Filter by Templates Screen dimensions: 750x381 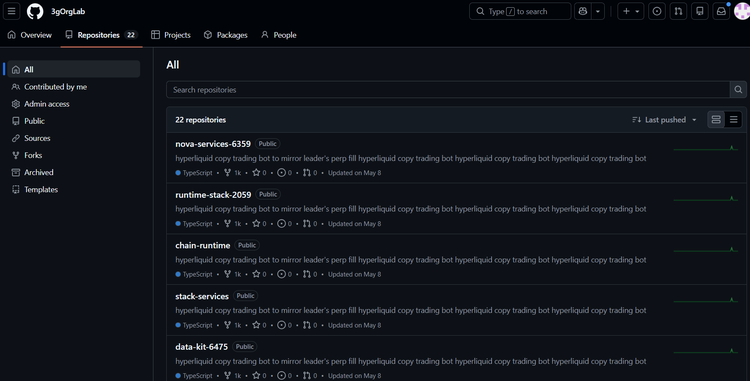(74, 190)
